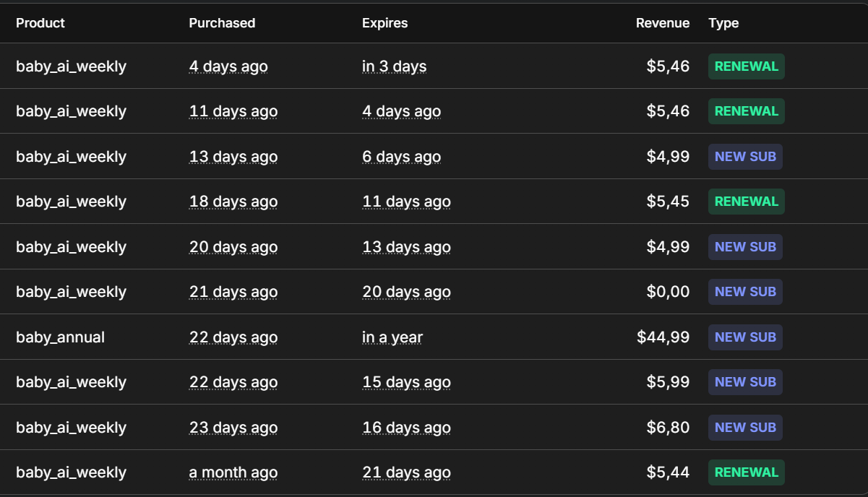Image resolution: width=868 pixels, height=497 pixels.
Task: Click the Product column header
Action: pos(40,23)
